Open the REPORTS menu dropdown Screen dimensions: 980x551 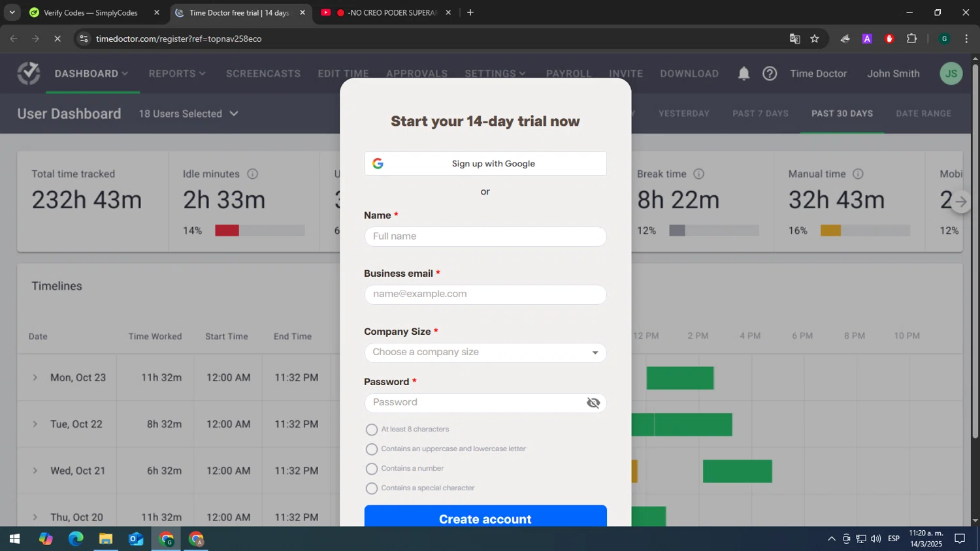177,74
